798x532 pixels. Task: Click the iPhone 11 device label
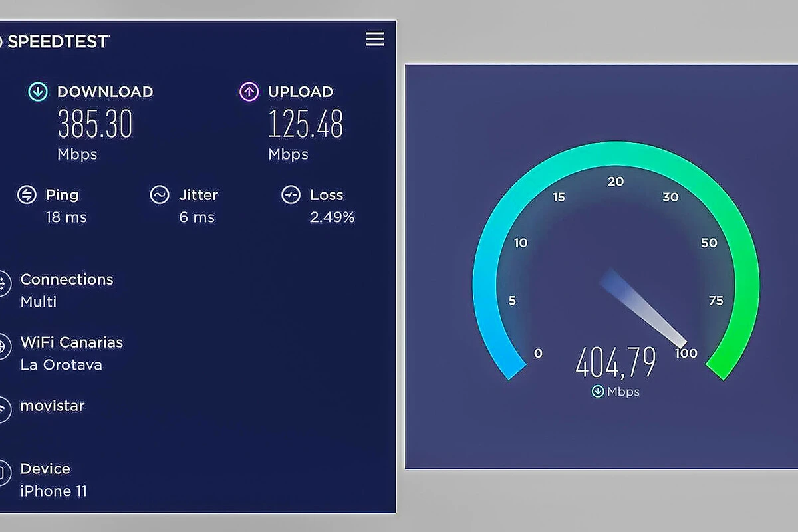coord(54,491)
